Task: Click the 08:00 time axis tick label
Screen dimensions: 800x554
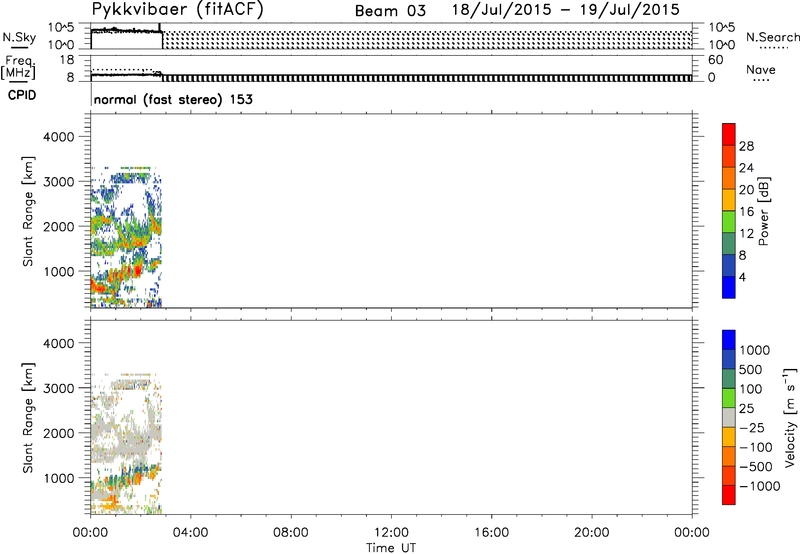Action: [x=290, y=533]
